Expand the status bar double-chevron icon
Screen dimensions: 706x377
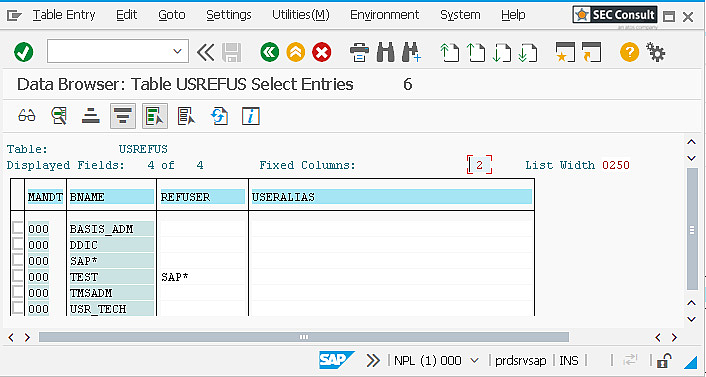pos(373,360)
